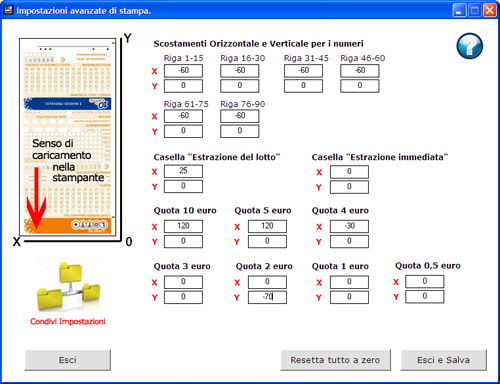
Task: Select the Quota 10 euro X field
Action: pos(183,226)
